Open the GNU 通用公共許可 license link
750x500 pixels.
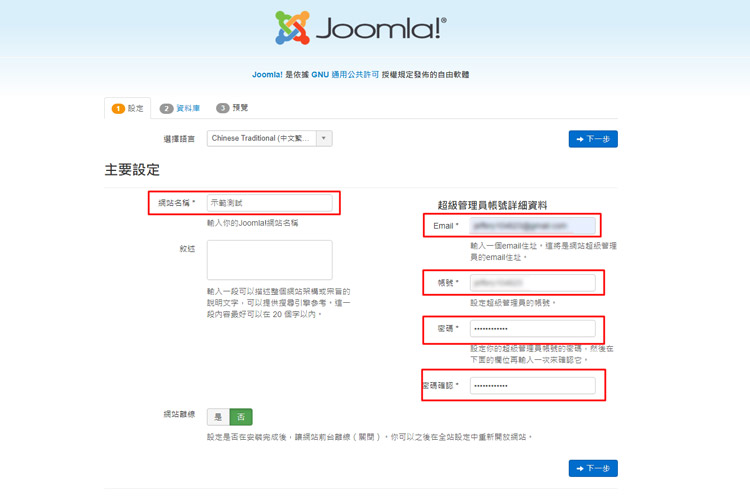[x=345, y=75]
